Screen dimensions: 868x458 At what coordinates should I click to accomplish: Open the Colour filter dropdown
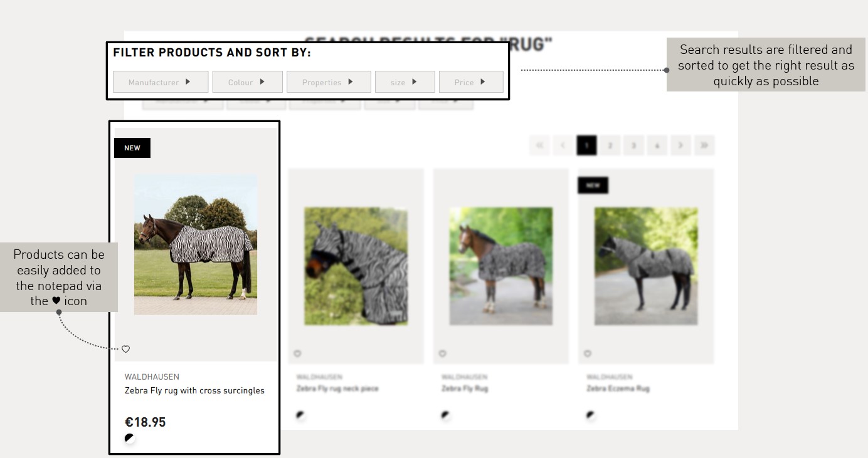click(247, 82)
